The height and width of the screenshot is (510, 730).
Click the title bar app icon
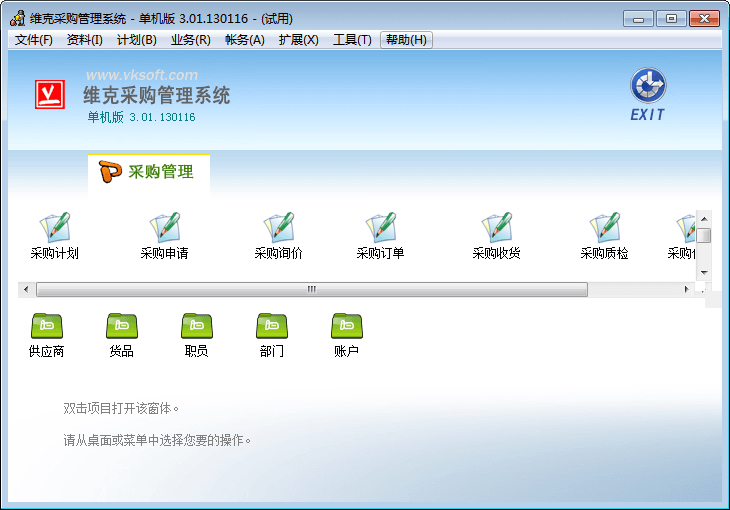point(18,18)
